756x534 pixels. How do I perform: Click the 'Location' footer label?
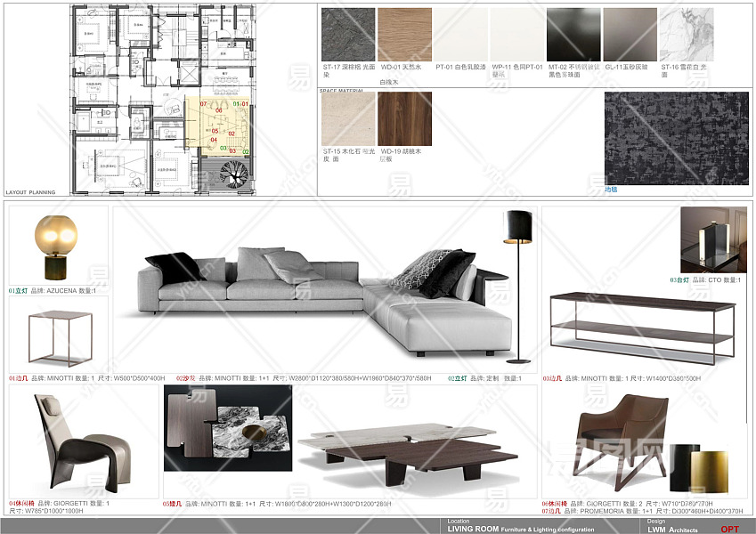coord(458,521)
